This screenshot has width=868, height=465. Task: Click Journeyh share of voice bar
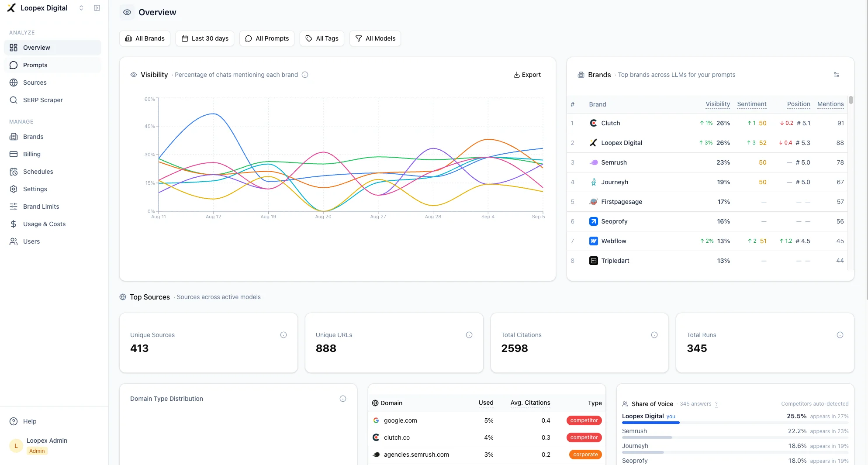735,452
